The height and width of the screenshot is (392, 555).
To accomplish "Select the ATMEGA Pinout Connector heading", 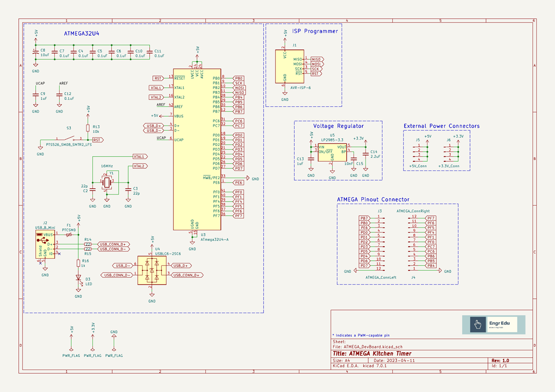I will click(373, 199).
